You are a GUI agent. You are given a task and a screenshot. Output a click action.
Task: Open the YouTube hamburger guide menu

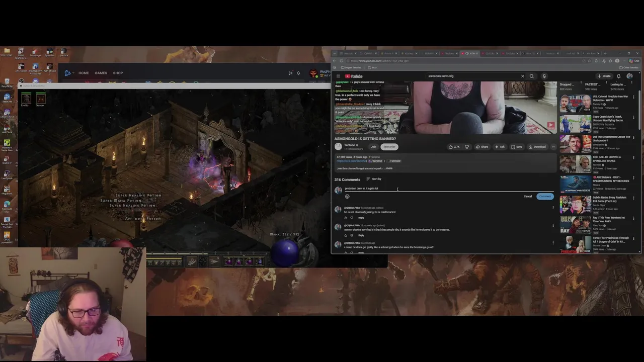(338, 76)
